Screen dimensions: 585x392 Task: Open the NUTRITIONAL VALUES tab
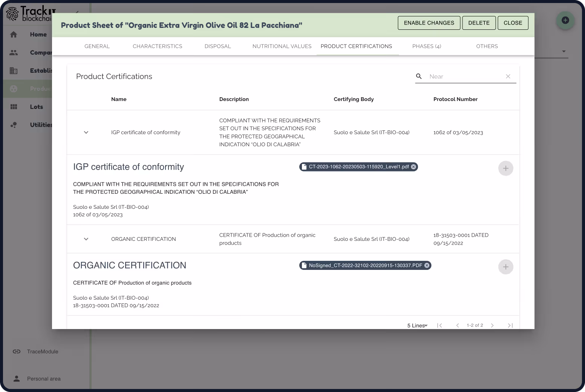[282, 46]
